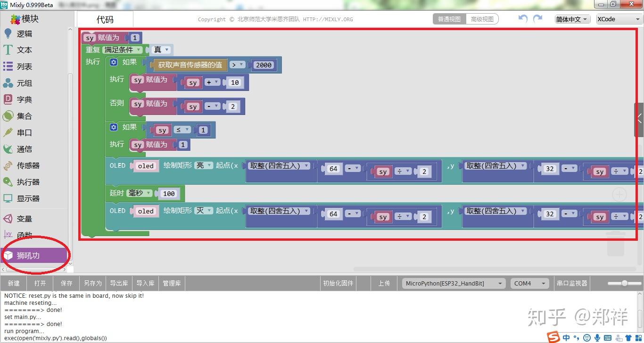Open the > comparison operator dropdown
Image resolution: width=644 pixels, height=343 pixels.
(x=238, y=65)
